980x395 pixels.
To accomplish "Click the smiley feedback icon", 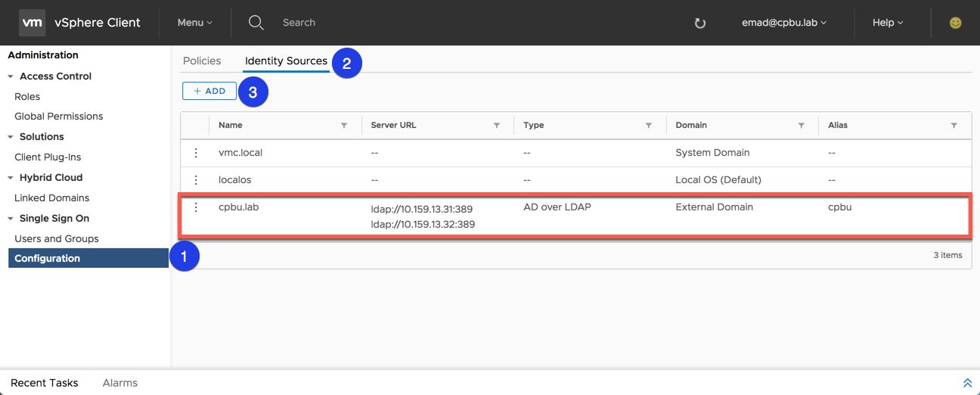I will [956, 23].
